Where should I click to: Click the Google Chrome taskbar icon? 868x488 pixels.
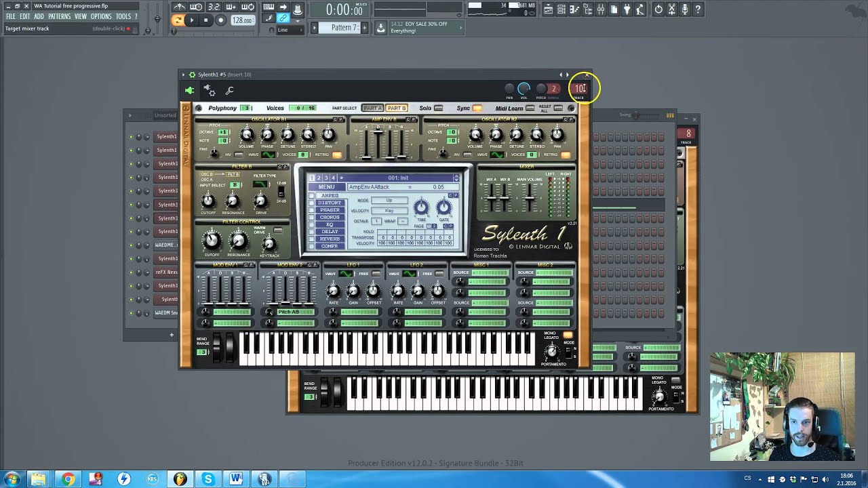tap(68, 479)
